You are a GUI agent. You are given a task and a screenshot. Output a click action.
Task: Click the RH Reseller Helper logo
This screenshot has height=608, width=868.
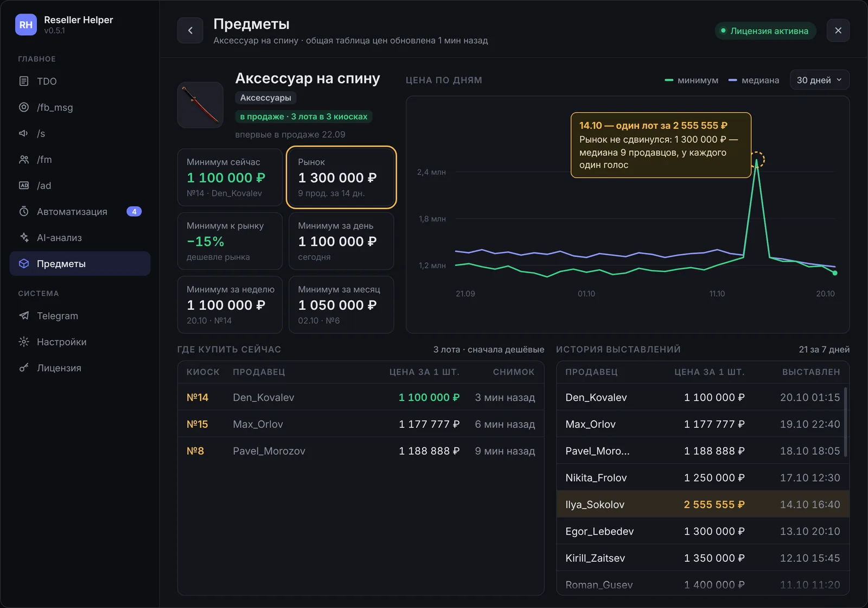(x=26, y=24)
